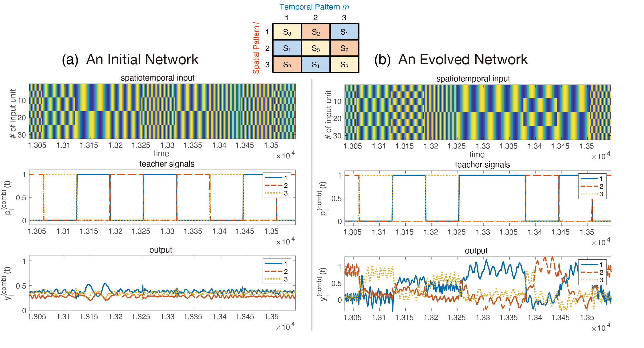This screenshot has height=348, width=644.
Task: Click the '(b) An Evolved Network' title
Action: [x=451, y=60]
